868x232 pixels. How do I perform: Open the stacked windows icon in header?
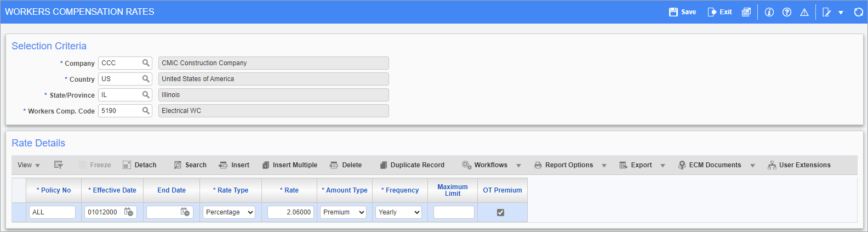(746, 12)
